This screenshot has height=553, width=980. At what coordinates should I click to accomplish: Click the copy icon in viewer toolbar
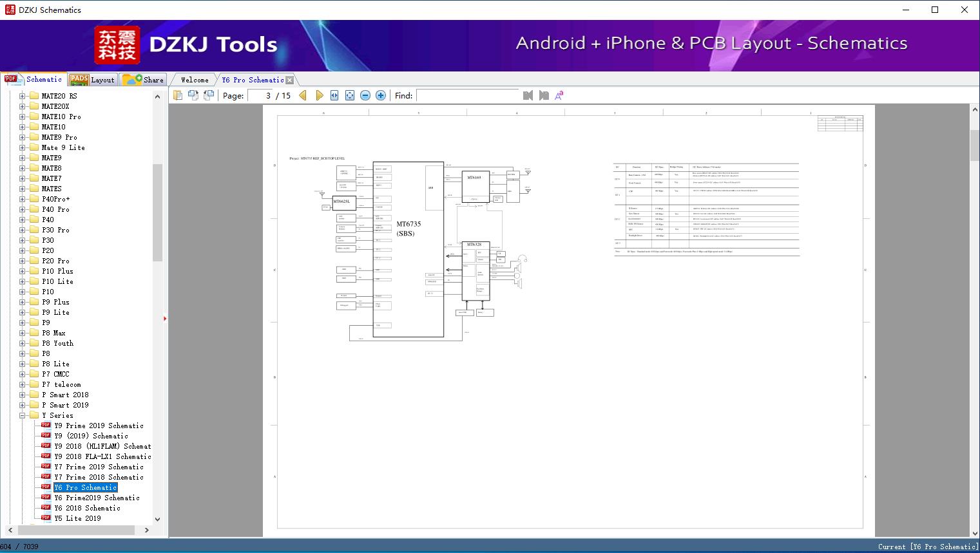click(x=178, y=95)
